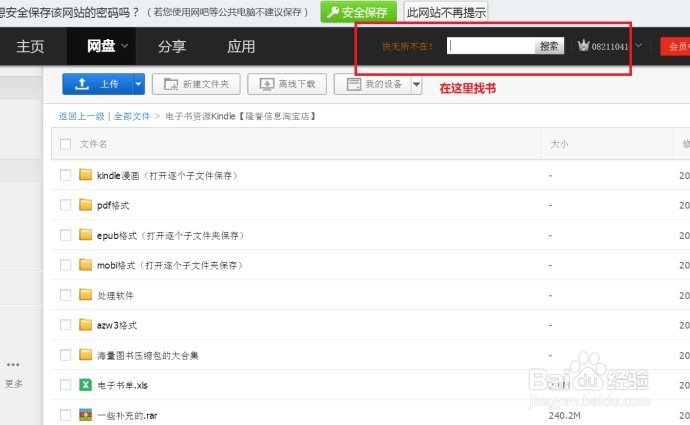This screenshot has height=425, width=690.
Task: Click the 海量图书压缩包的大合集 folder icon
Action: [x=85, y=354]
